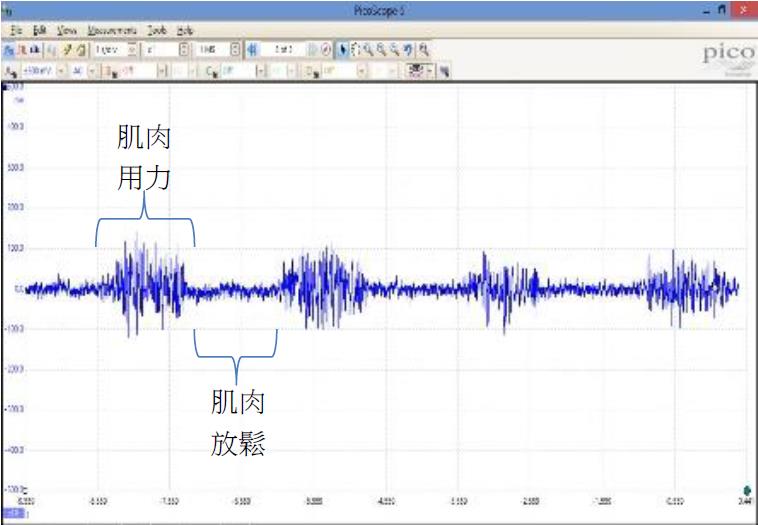Image resolution: width=758 pixels, height=525 pixels.
Task: Close the PicoScope window
Action: coord(743,10)
